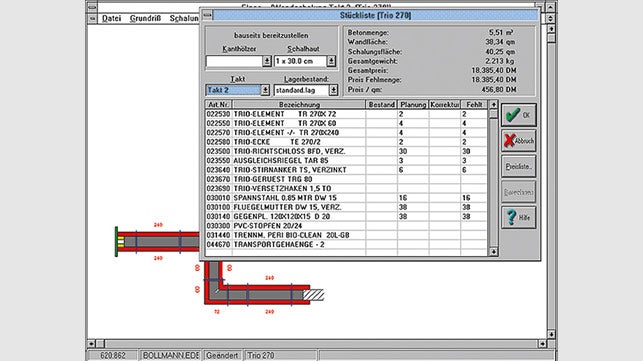The height and width of the screenshot is (361, 643).
Task: Click the Planung column header
Action: (x=413, y=105)
